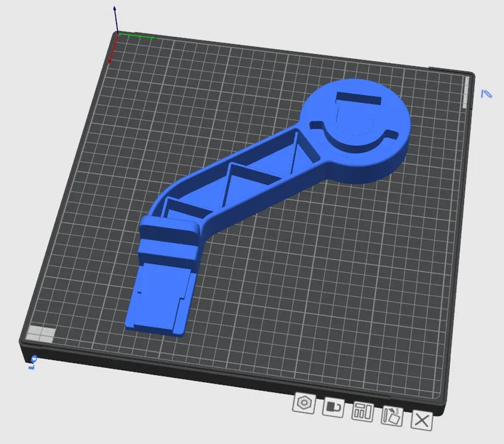Click the blue plate number 01 label
The image size is (504, 444).
point(33,362)
